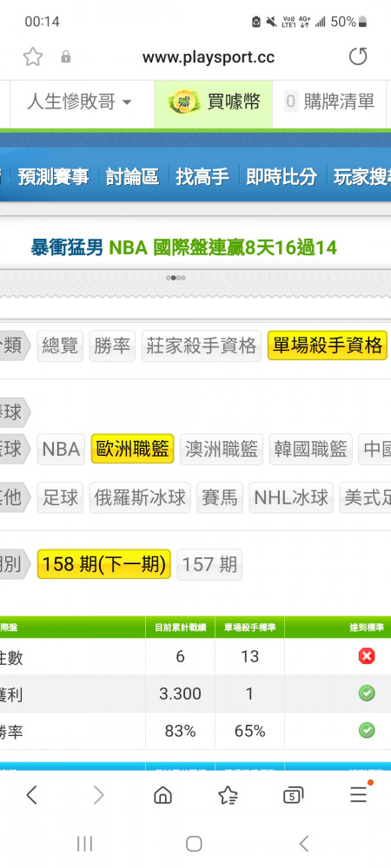391x868 pixels.
Task: Tap the Android recent apps button
Action: click(84, 844)
